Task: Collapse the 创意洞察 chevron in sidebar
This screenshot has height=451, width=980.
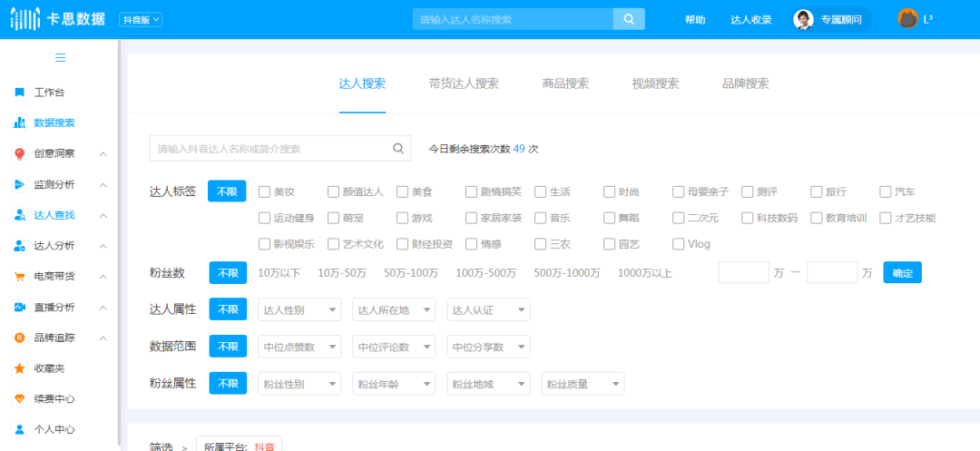Action: tap(103, 153)
